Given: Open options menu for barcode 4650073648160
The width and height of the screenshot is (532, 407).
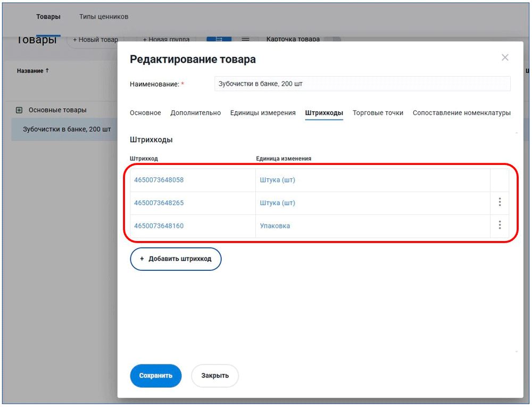Looking at the screenshot, I should tap(500, 225).
